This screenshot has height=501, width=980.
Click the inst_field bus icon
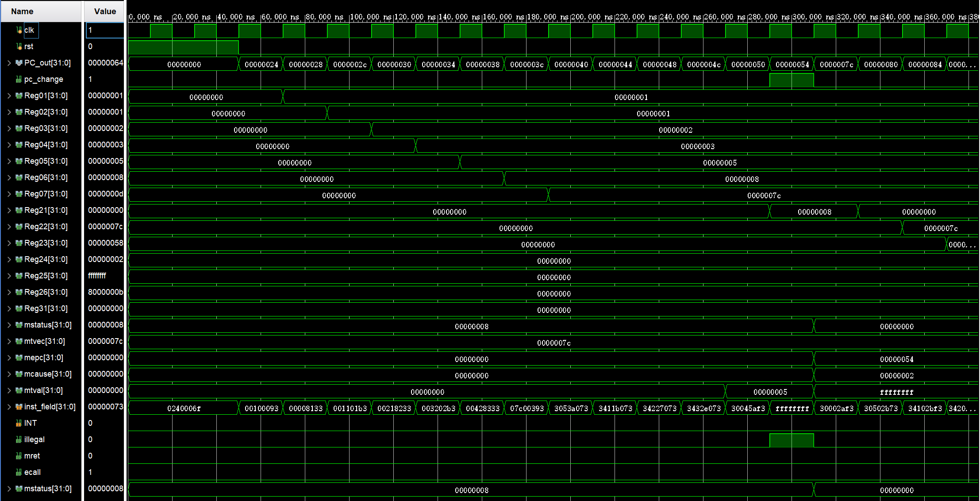[x=19, y=407]
